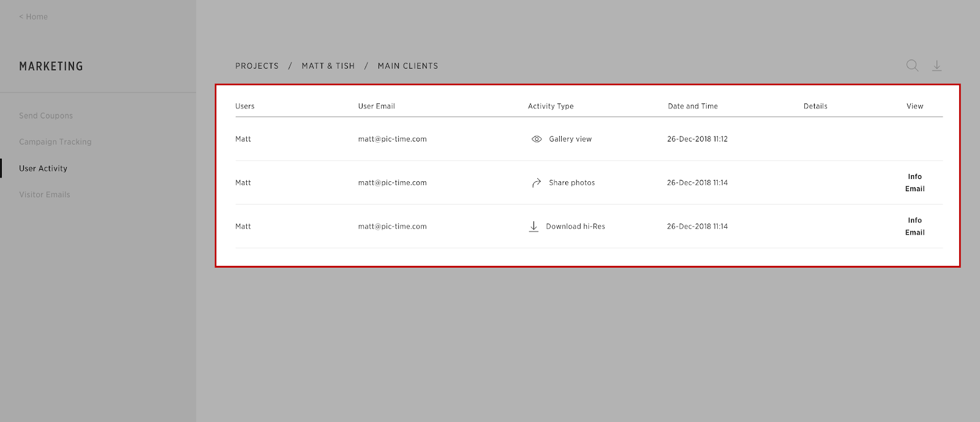
Task: Click the email in the Download hi-Res row
Action: click(393, 227)
